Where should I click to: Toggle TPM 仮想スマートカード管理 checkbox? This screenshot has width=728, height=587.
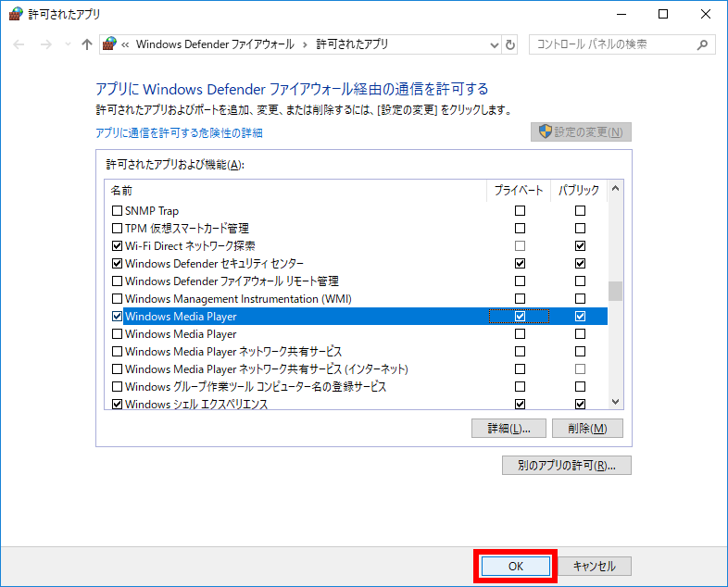click(118, 229)
